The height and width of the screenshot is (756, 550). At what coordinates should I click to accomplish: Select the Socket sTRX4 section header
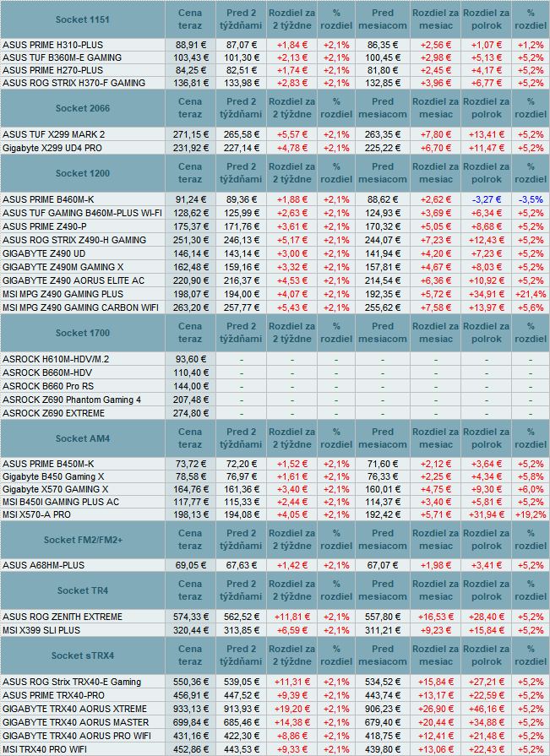pos(83,655)
